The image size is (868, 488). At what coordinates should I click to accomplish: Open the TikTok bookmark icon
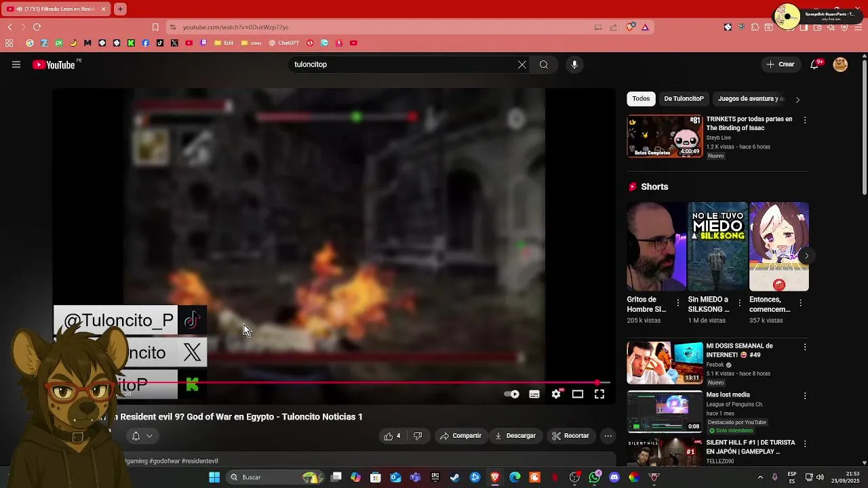coord(160,43)
